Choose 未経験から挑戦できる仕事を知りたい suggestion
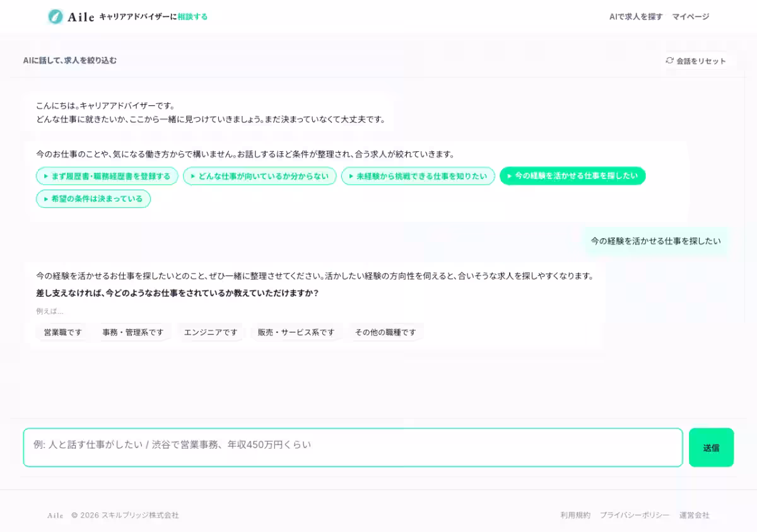This screenshot has height=532, width=757. 418,176
